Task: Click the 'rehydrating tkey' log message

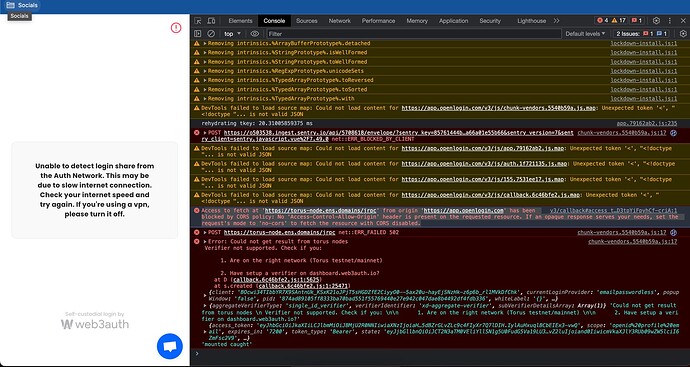Action: 258,124
